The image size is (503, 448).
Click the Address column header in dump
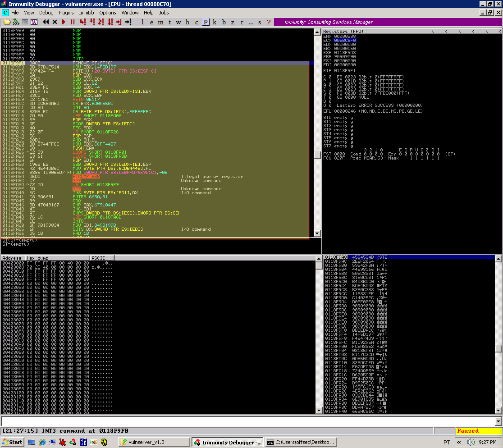13,258
